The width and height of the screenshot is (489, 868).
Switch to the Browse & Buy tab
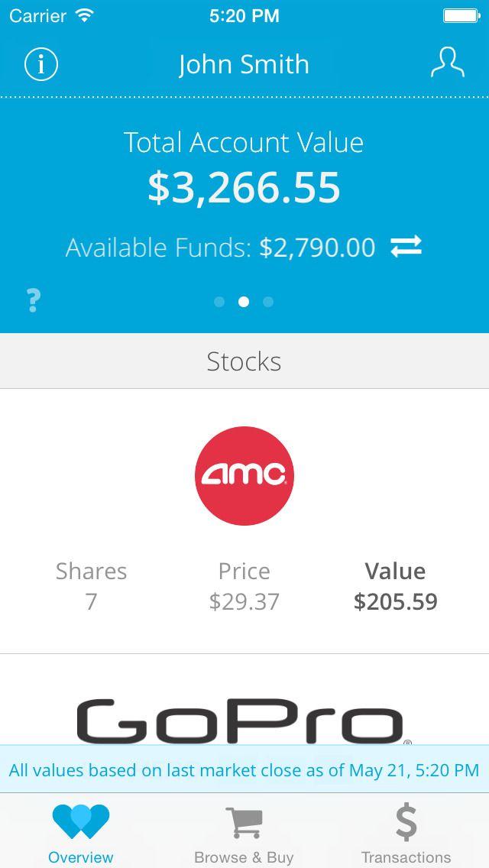coord(244,832)
